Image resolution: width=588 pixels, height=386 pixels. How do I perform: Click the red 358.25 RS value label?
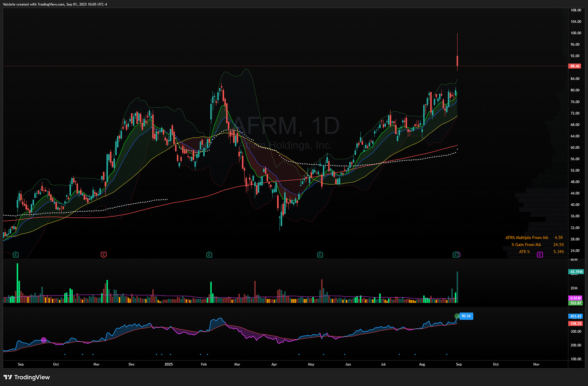(x=575, y=323)
